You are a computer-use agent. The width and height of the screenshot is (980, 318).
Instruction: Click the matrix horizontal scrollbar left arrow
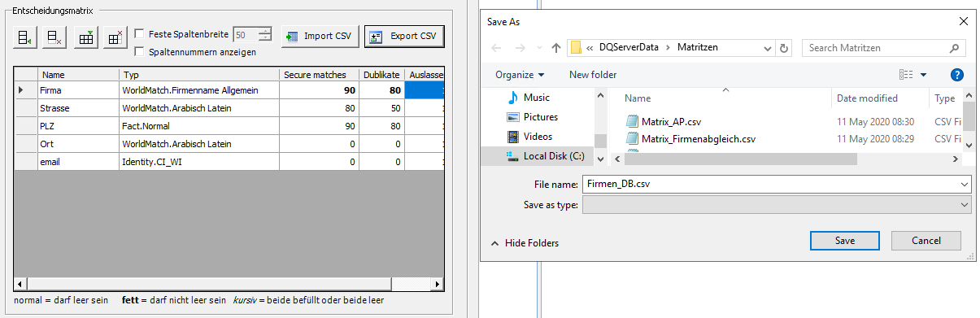(21, 285)
